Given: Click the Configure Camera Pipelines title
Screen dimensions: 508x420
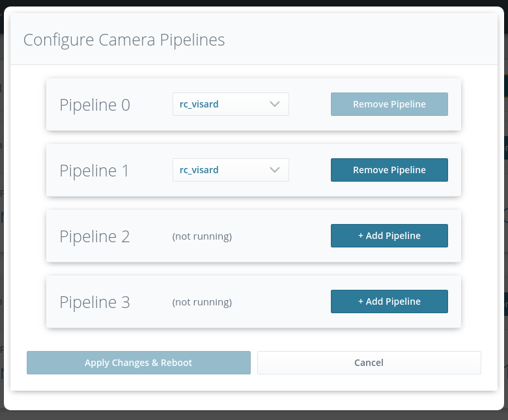Looking at the screenshot, I should [x=124, y=40].
